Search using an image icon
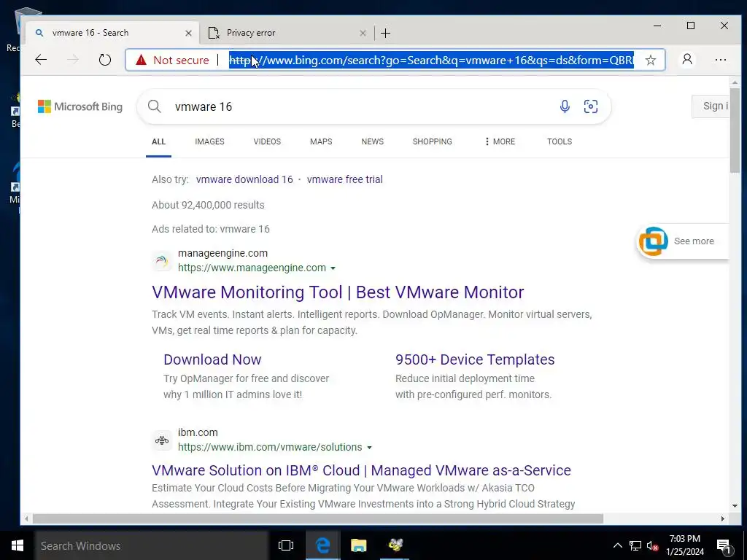Screen dimensions: 747x560 coord(591,106)
